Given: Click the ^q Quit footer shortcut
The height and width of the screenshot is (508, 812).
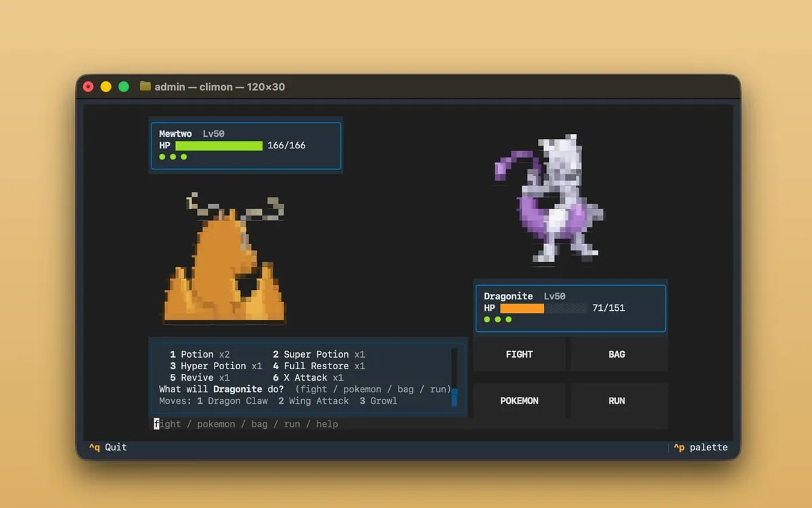Looking at the screenshot, I should [x=108, y=447].
